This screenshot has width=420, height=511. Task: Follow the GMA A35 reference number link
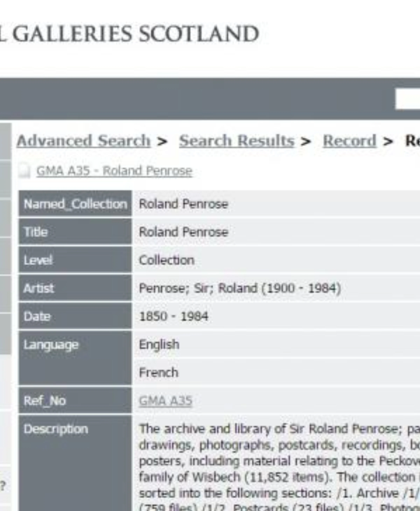[166, 401]
